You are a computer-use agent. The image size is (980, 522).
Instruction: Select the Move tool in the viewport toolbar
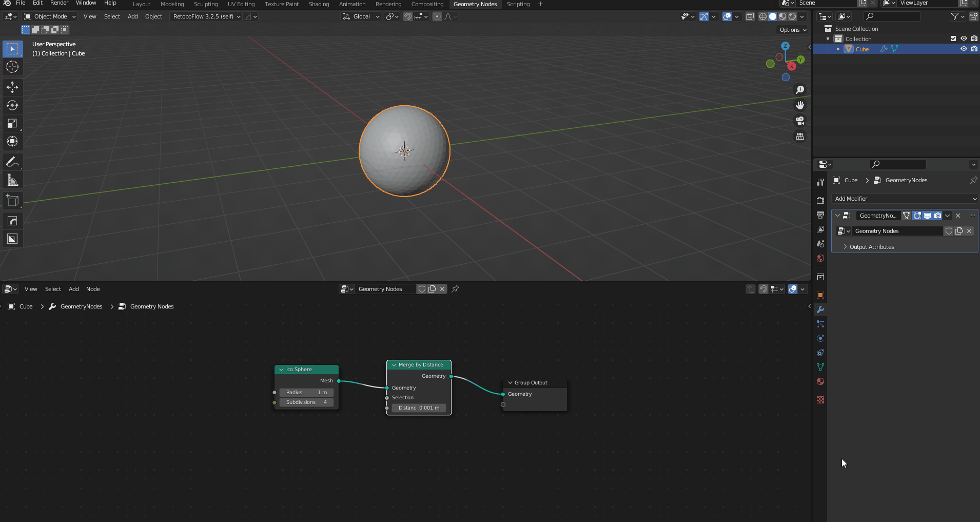click(x=12, y=87)
